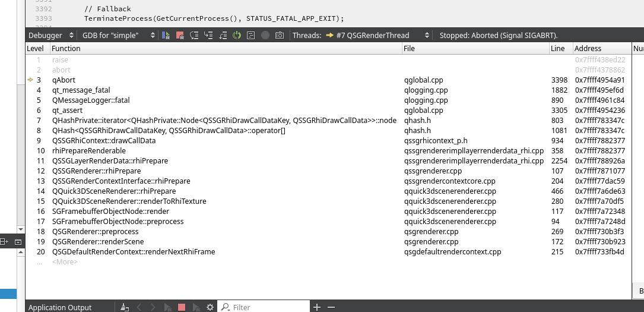Click the Step Over icon

click(x=194, y=36)
